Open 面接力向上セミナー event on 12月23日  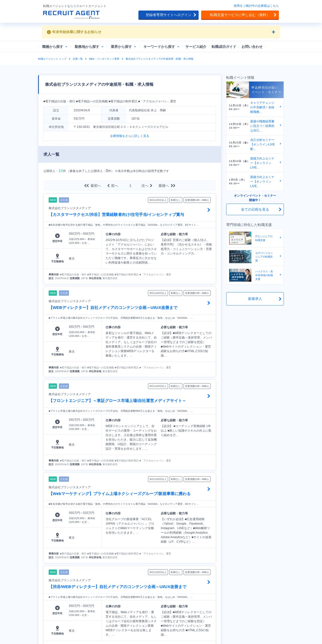[x=262, y=163]
